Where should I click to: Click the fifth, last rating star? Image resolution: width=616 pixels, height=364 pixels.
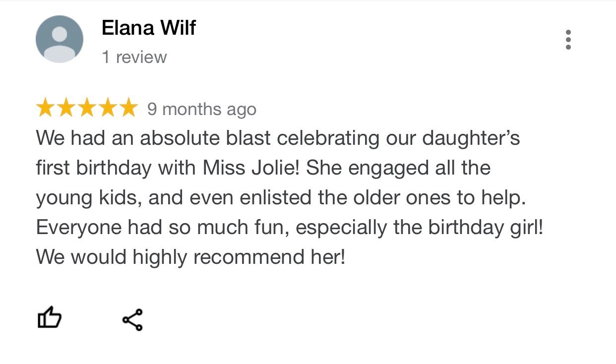tap(128, 108)
